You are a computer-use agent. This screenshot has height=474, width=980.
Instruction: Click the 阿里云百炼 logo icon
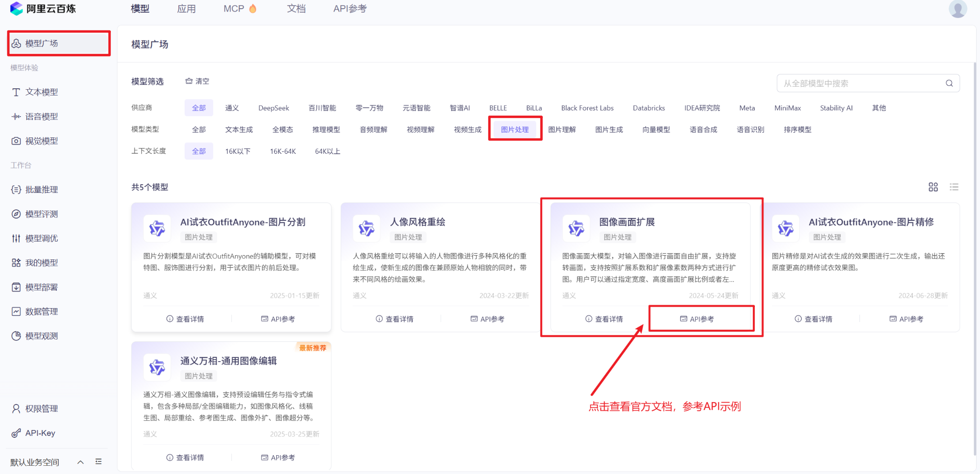[16, 9]
